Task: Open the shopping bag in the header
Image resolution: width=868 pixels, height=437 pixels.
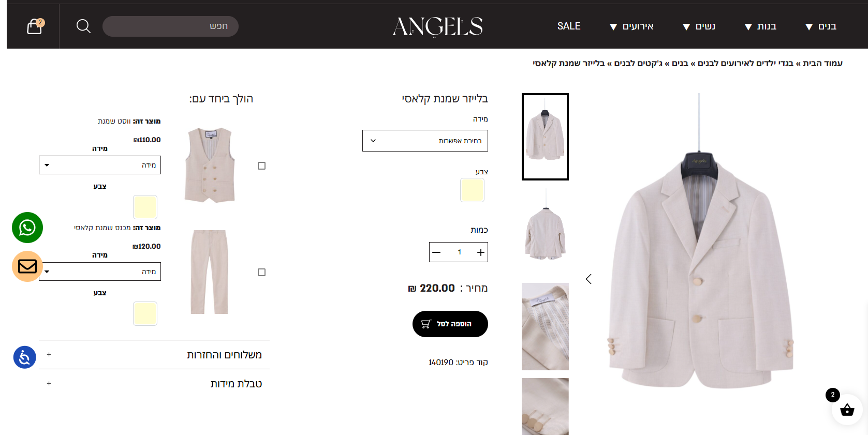Action: click(x=35, y=26)
